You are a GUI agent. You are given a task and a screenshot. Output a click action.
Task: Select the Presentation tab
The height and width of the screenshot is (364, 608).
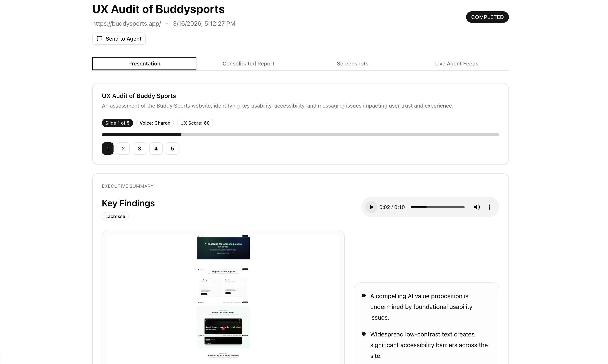144,64
